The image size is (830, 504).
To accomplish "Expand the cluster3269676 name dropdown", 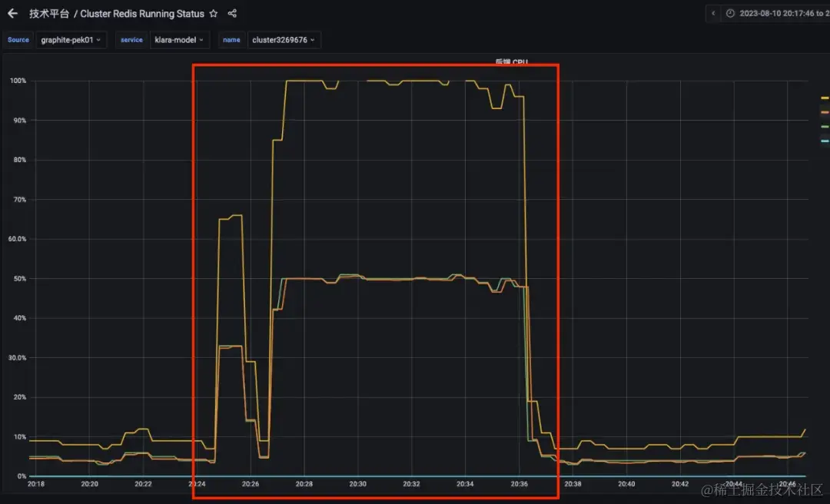I will tap(284, 40).
